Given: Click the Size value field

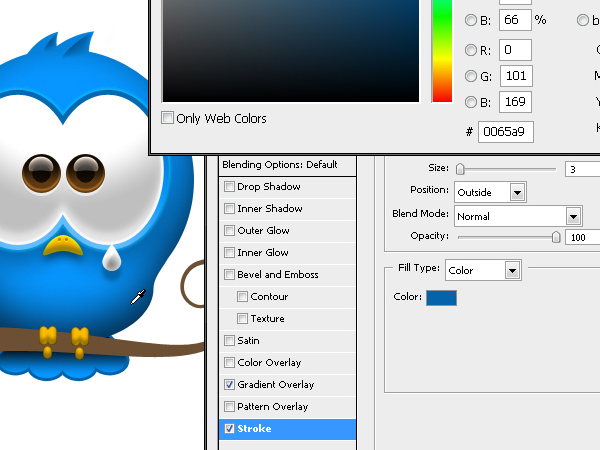Looking at the screenshot, I should pos(582,169).
